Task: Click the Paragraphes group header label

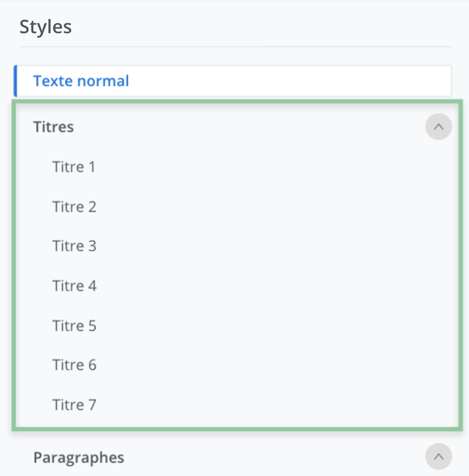Action: [79, 457]
